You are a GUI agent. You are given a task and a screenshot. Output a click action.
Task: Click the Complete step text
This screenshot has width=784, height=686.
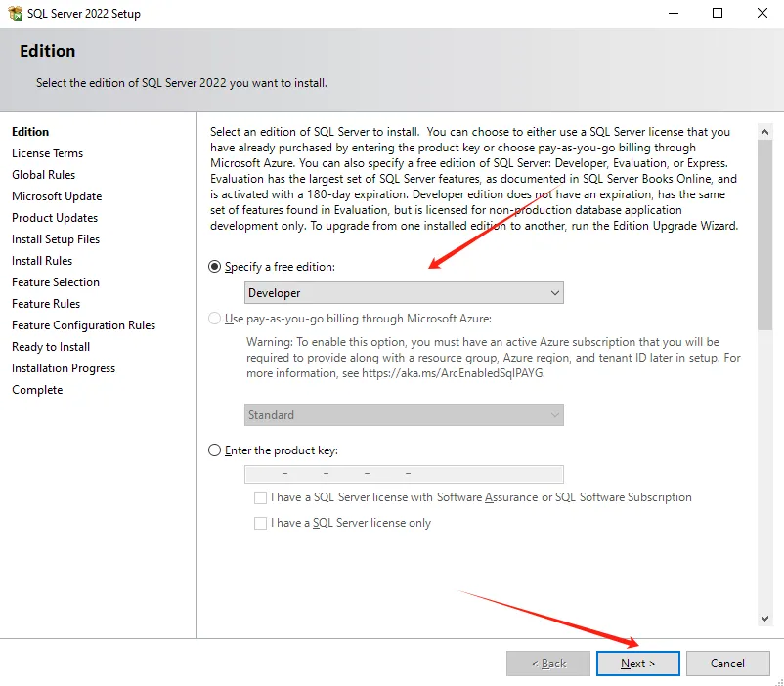tap(37, 390)
